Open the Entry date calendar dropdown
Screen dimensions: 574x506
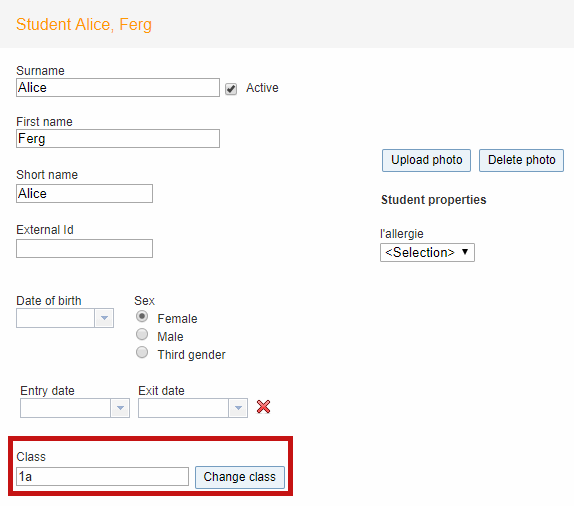coord(120,408)
